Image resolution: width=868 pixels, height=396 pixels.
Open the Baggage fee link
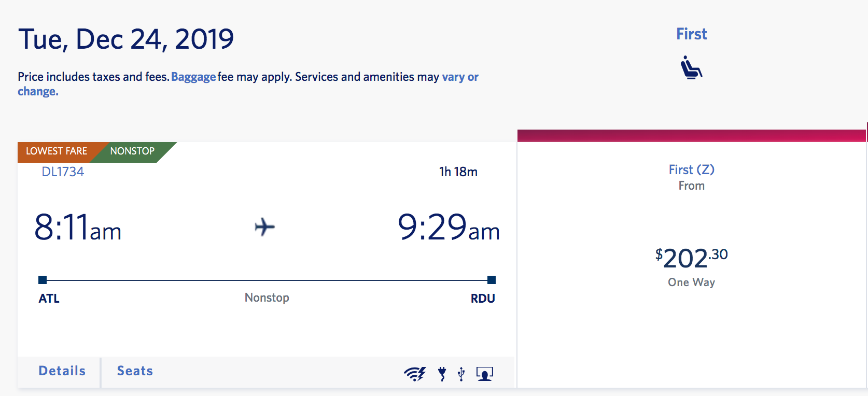point(193,77)
